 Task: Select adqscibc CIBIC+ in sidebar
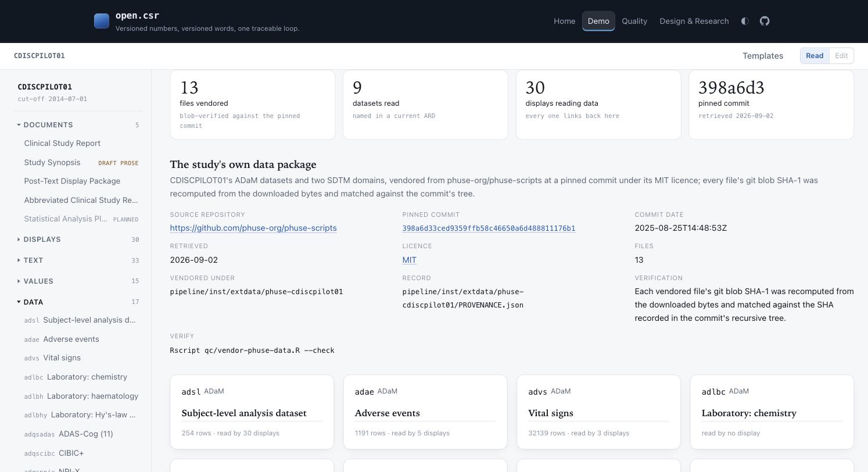click(x=81, y=453)
